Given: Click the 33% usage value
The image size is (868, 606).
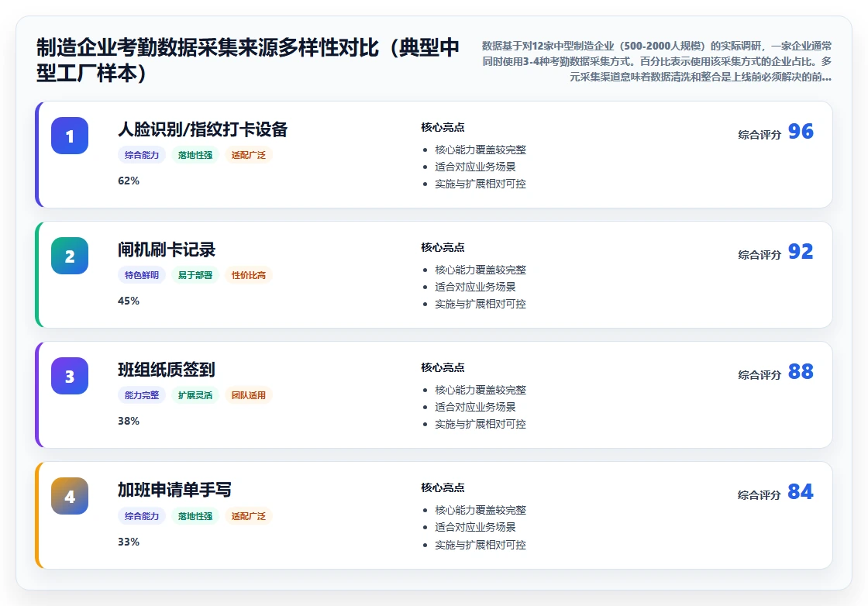Looking at the screenshot, I should (129, 542).
